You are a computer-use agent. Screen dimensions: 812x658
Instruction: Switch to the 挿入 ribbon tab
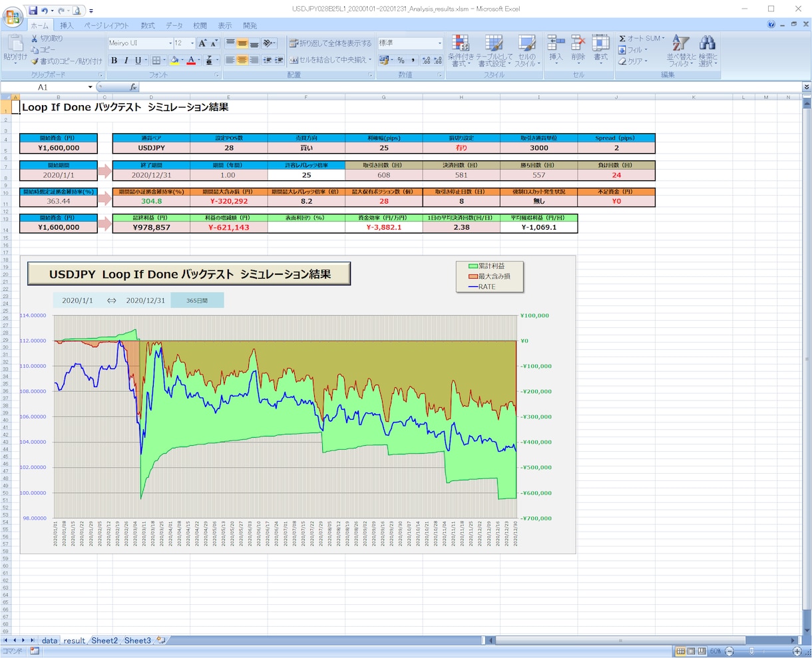click(67, 25)
